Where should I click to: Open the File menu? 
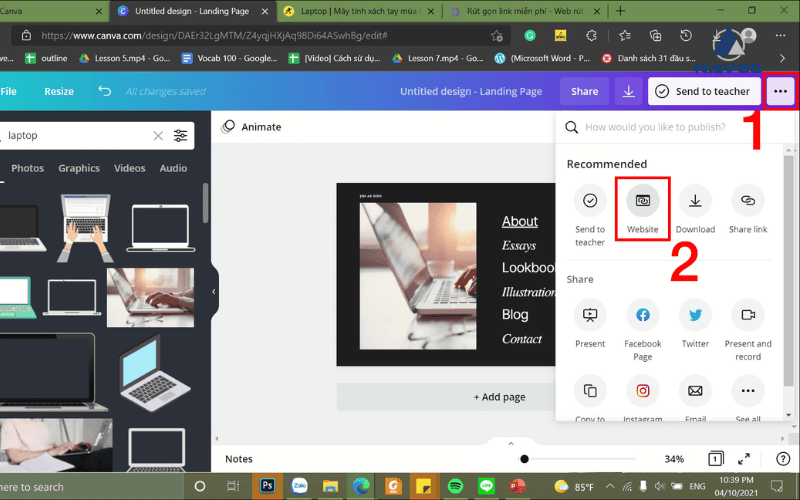pyautogui.click(x=8, y=91)
